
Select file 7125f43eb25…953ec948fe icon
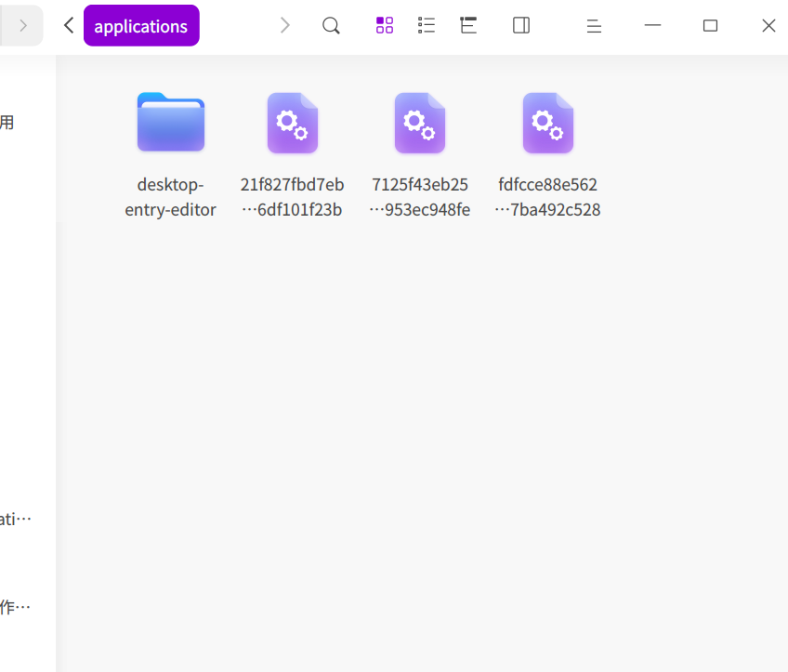(x=420, y=123)
